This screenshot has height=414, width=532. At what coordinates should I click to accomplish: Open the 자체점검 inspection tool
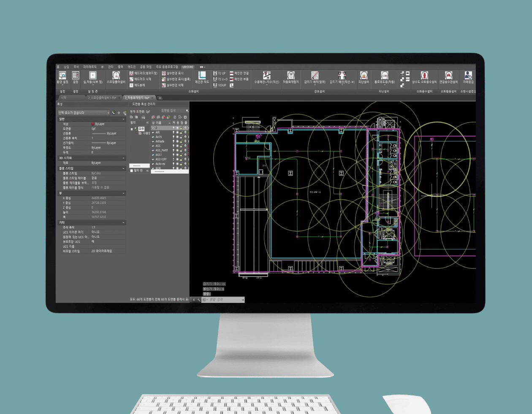click(x=468, y=76)
